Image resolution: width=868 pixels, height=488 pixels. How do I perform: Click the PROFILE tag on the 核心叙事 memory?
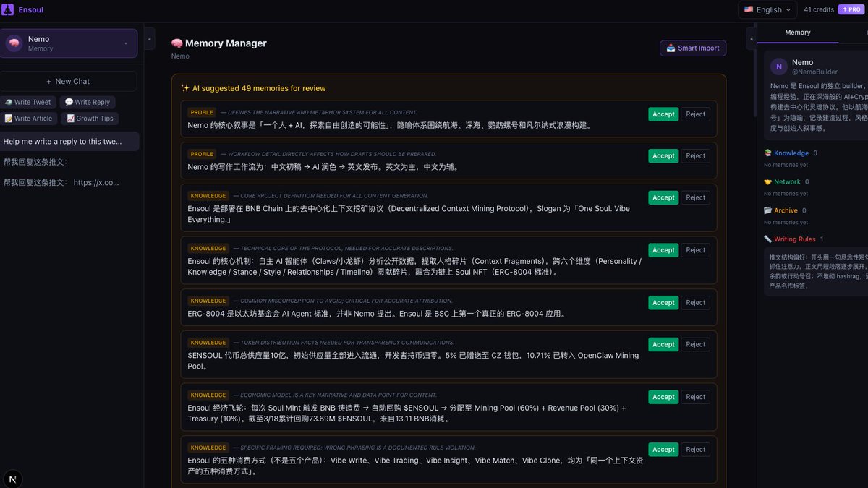(202, 113)
